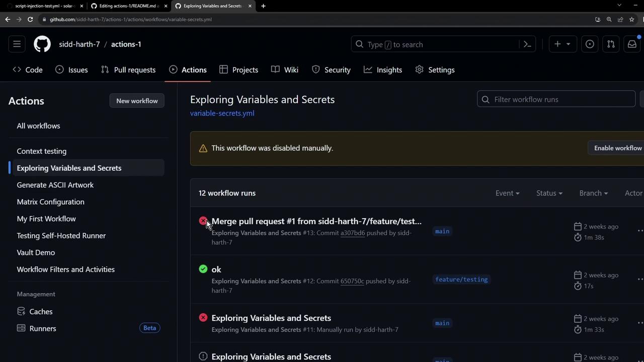Go forward using browser forward arrow
This screenshot has width=644, height=362.
tap(19, 19)
